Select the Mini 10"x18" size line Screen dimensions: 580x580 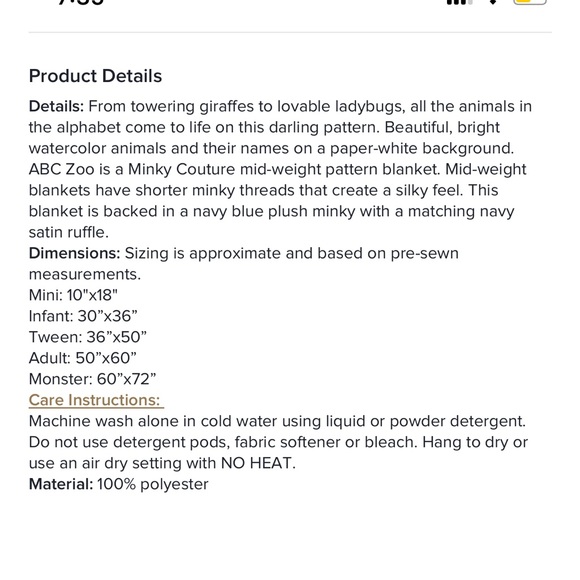pyautogui.click(x=73, y=295)
